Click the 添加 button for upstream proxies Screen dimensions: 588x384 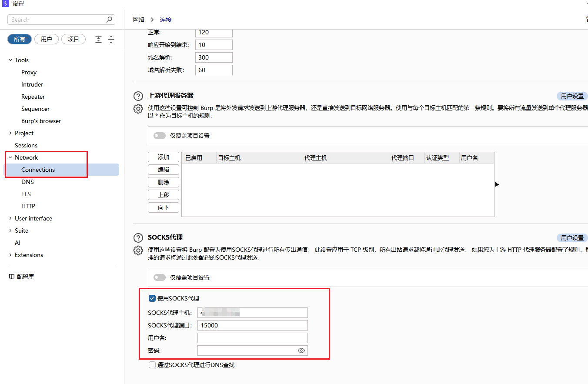[164, 157]
